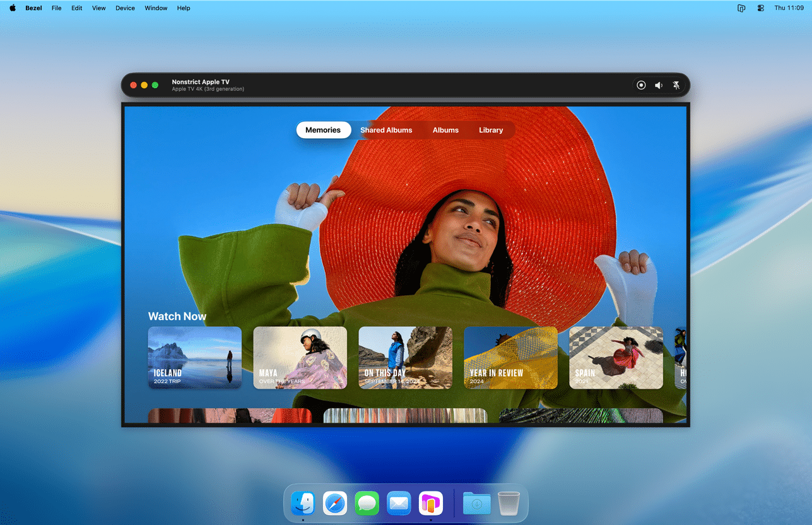The image size is (812, 525).
Task: Click the Bezel app icon in the Dock
Action: tap(431, 504)
